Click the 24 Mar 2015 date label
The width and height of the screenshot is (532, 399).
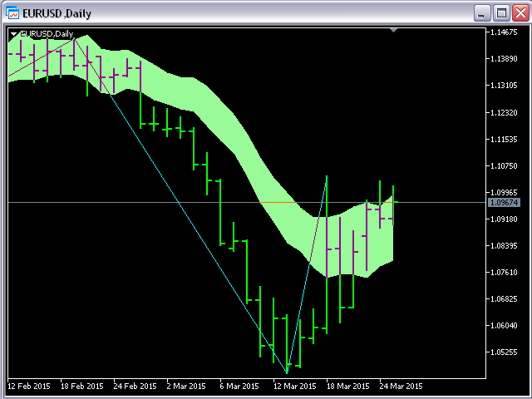401,386
